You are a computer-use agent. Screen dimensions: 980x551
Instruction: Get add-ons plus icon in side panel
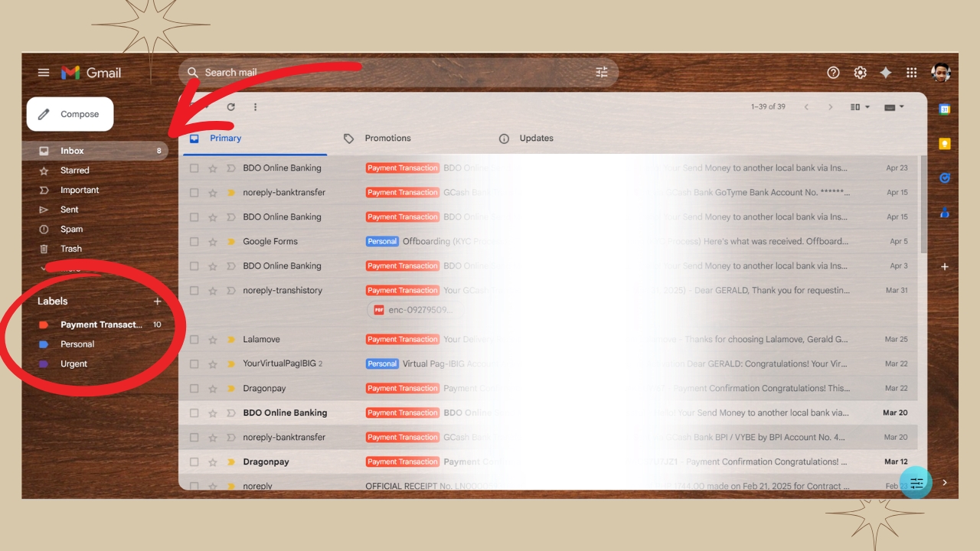(x=945, y=266)
